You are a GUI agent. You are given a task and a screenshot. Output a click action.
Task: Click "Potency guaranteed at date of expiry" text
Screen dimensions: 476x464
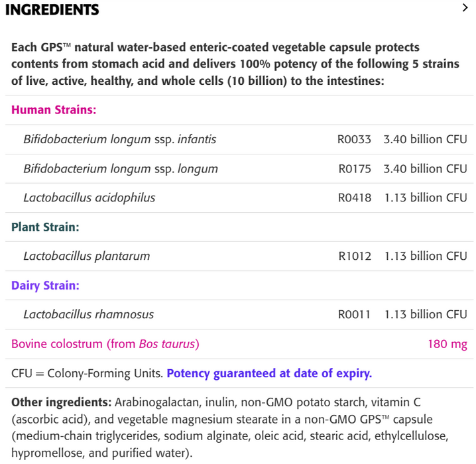pyautogui.click(x=269, y=373)
